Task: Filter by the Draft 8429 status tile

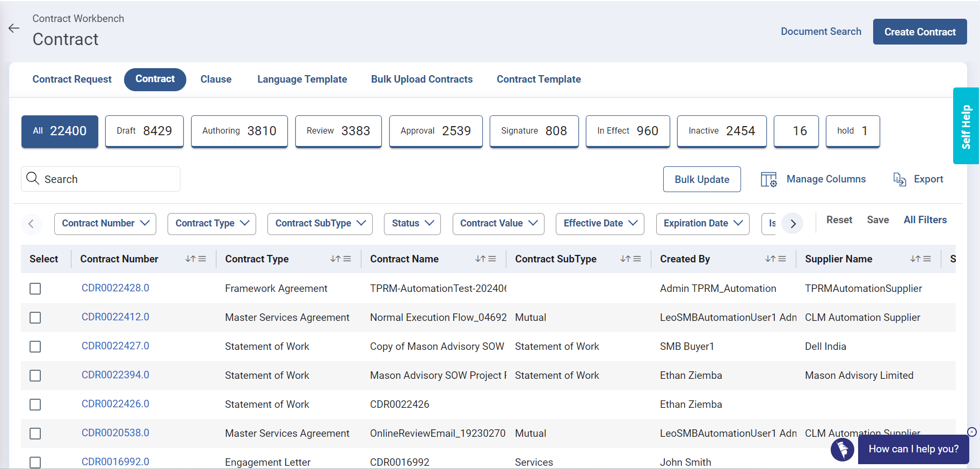Action: [x=144, y=131]
